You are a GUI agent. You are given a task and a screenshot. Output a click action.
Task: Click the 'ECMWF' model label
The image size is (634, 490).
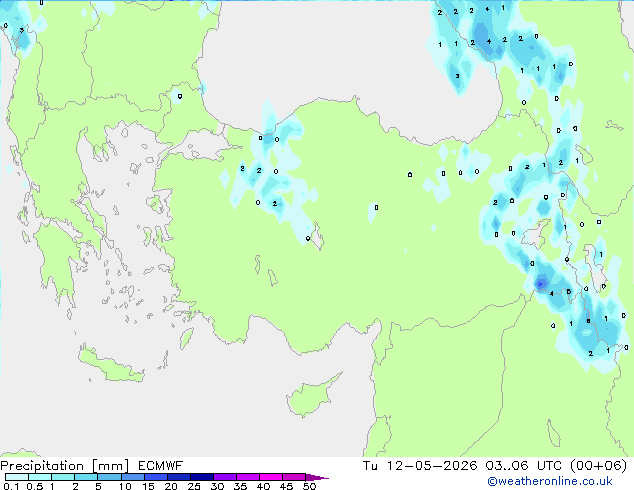point(160,466)
